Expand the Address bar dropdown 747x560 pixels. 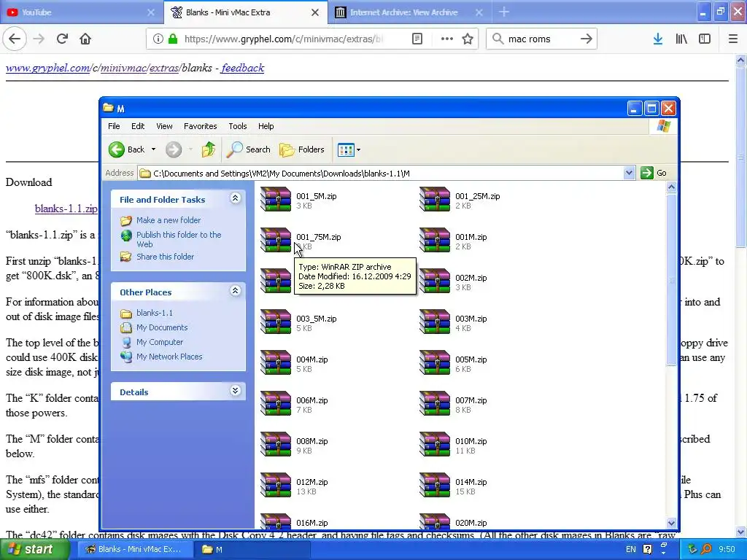pos(629,173)
